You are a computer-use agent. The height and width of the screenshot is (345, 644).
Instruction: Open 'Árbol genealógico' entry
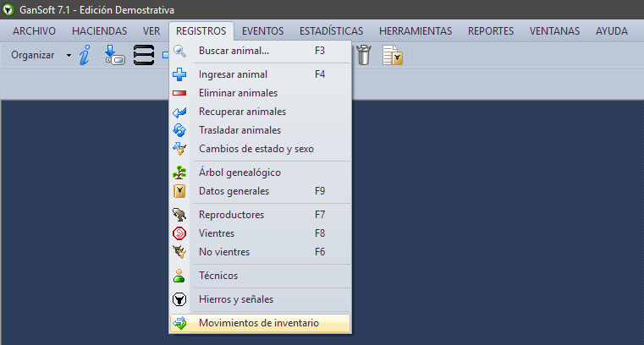[261, 172]
